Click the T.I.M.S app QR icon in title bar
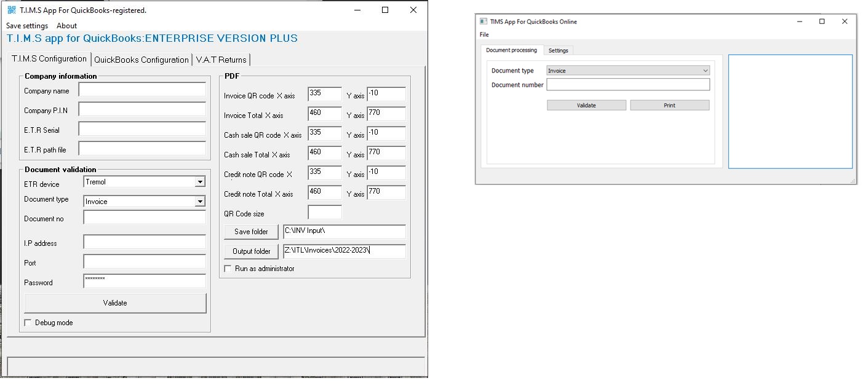Viewport: 868px width, 386px height. tap(11, 10)
